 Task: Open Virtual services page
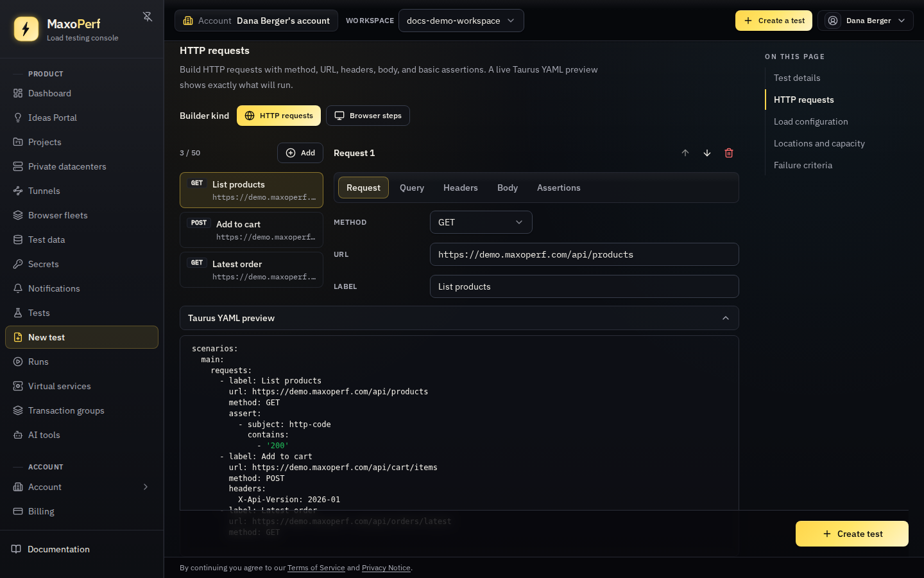point(81,386)
